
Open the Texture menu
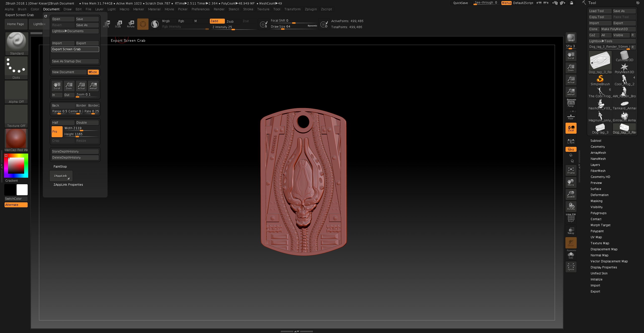(x=263, y=9)
